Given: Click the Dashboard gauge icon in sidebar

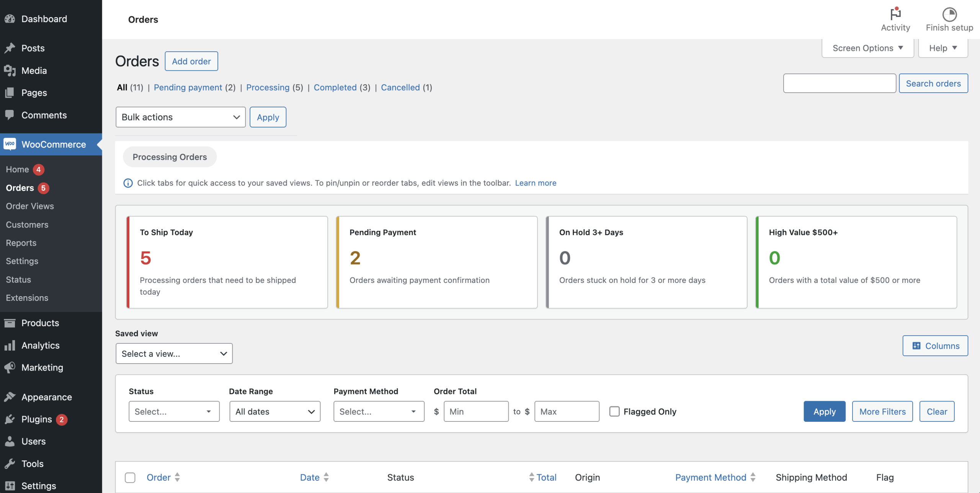Looking at the screenshot, I should point(10,19).
